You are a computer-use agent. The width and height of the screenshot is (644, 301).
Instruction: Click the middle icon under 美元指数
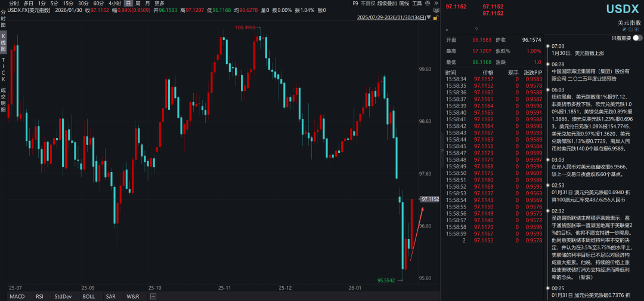631,29
